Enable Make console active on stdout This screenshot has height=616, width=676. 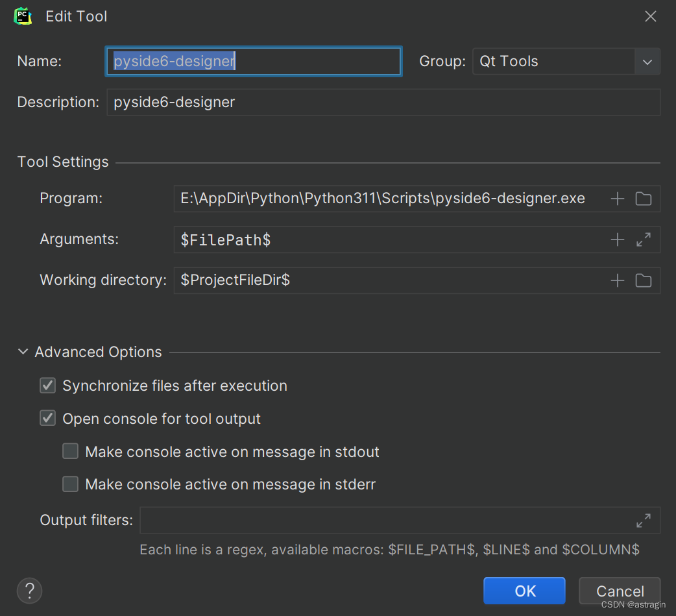(70, 451)
